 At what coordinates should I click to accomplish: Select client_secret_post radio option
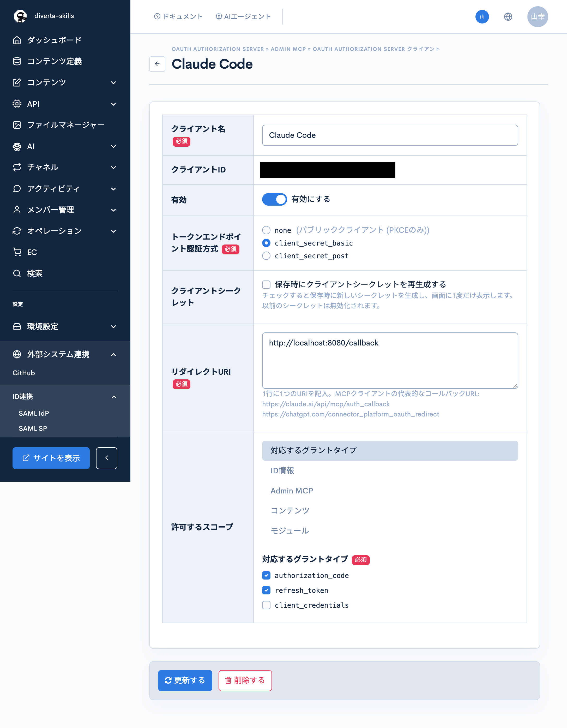pyautogui.click(x=266, y=256)
